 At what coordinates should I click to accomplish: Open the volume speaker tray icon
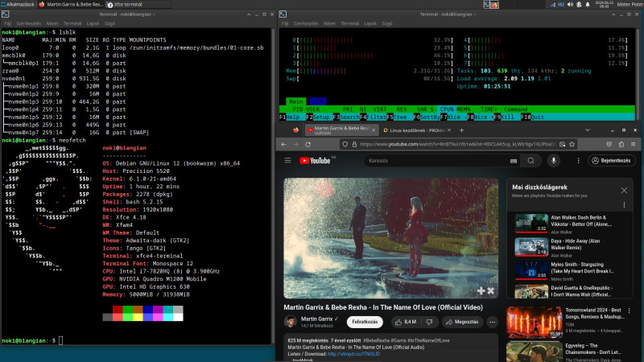point(570,5)
